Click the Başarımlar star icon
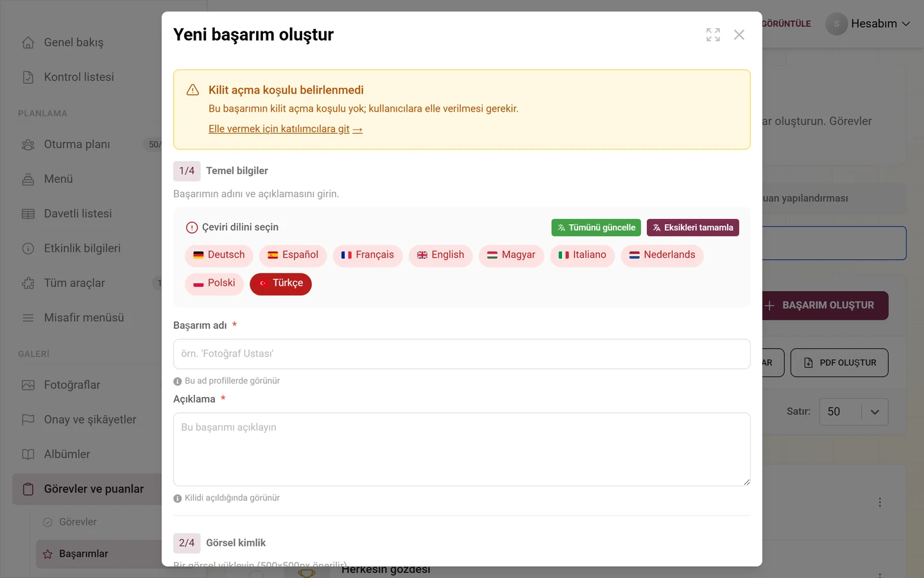Viewport: 924px width, 578px height. (47, 554)
